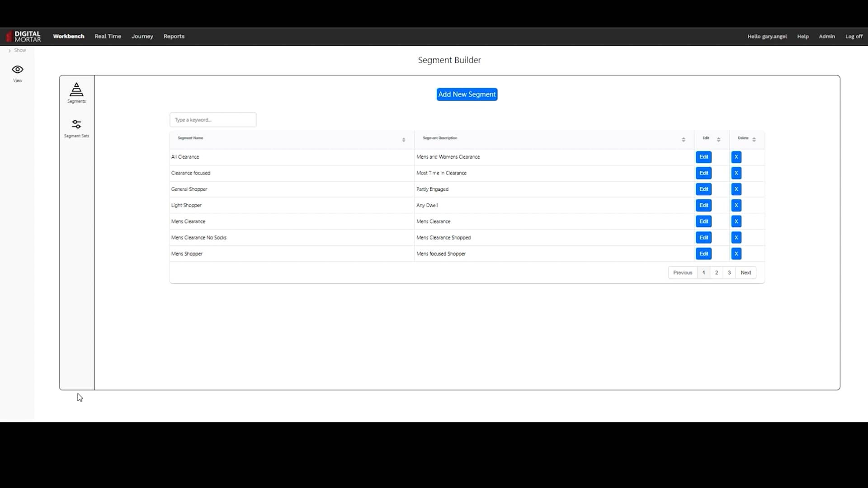Click the Type a keyword search field
Screen dimensions: 868x488
point(212,119)
